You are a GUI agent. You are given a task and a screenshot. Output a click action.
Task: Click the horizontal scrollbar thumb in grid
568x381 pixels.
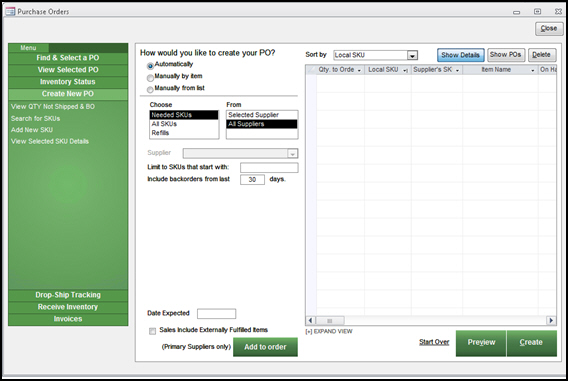click(x=330, y=321)
